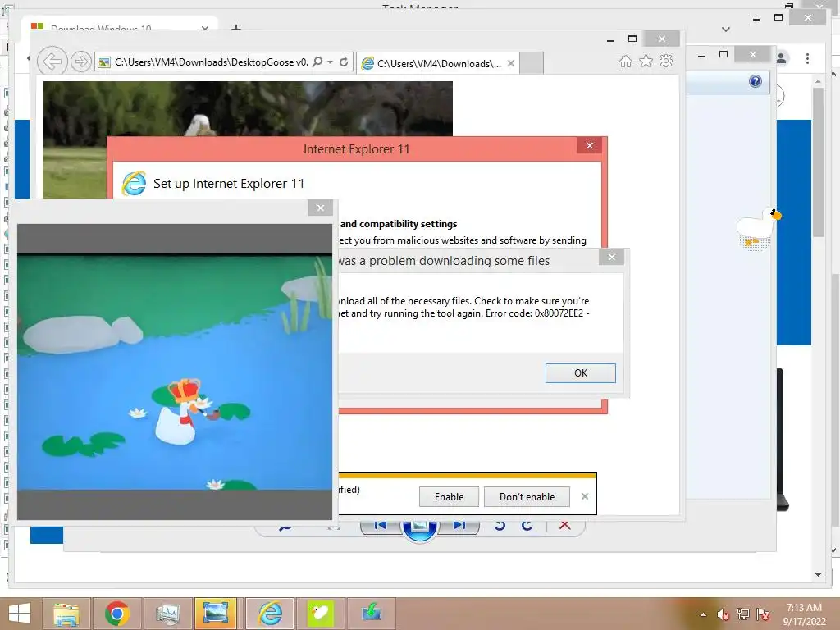This screenshot has height=630, width=840.
Task: Click OK on the download problem dialog
Action: pos(580,373)
